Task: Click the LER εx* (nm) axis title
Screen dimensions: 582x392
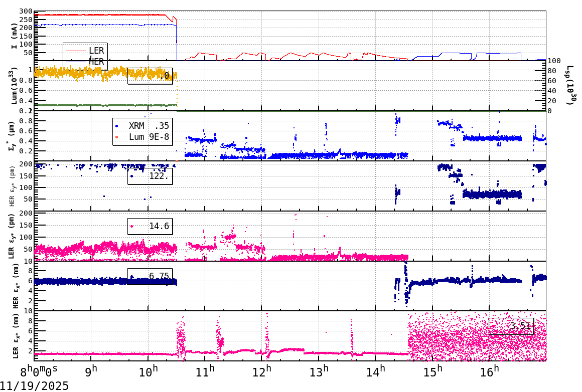Action: (15, 336)
